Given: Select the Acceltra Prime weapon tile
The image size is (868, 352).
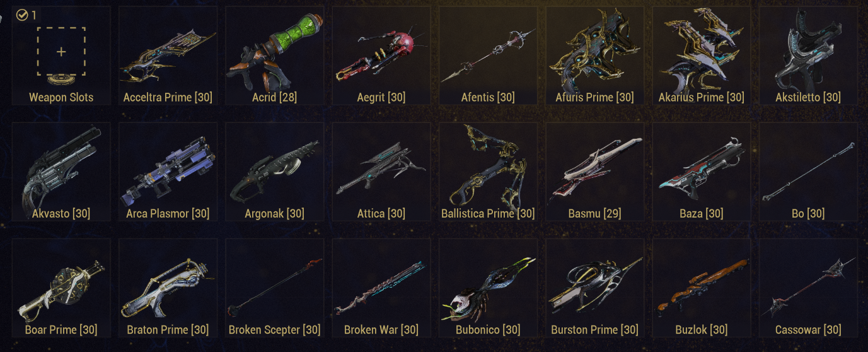Looking at the screenshot, I should (168, 56).
